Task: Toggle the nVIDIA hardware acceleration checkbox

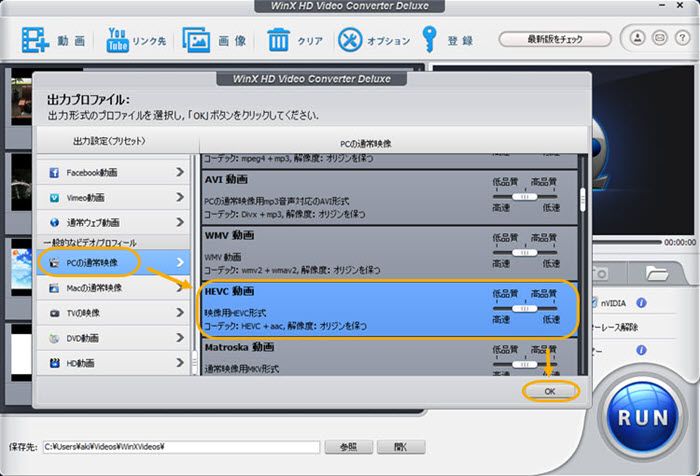Action: [594, 303]
